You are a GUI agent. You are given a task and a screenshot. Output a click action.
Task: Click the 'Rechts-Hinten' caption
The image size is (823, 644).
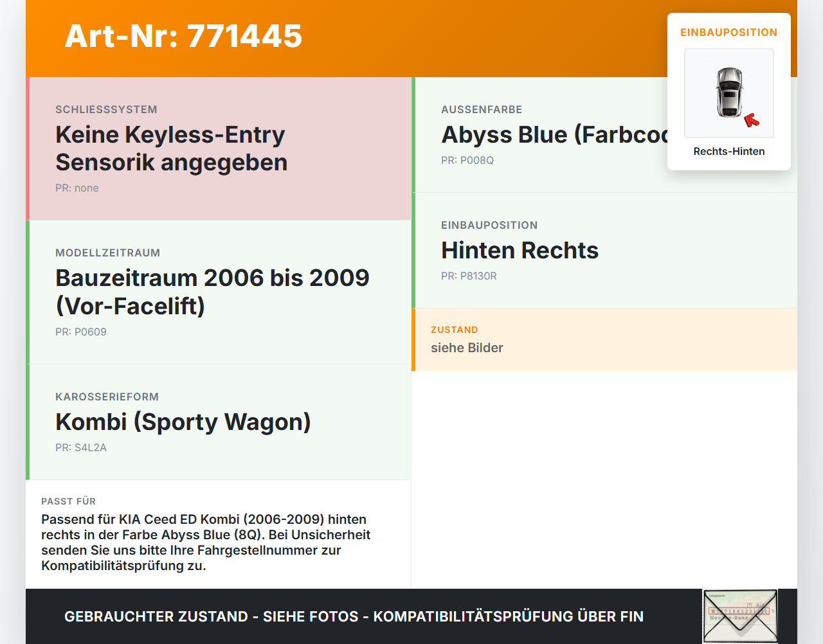coord(729,152)
